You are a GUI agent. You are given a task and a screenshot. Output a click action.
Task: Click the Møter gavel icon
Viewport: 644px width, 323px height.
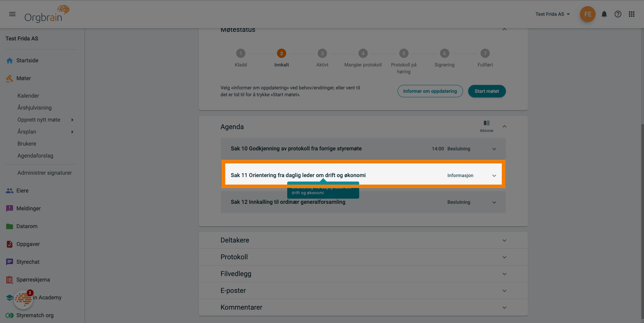coord(10,78)
